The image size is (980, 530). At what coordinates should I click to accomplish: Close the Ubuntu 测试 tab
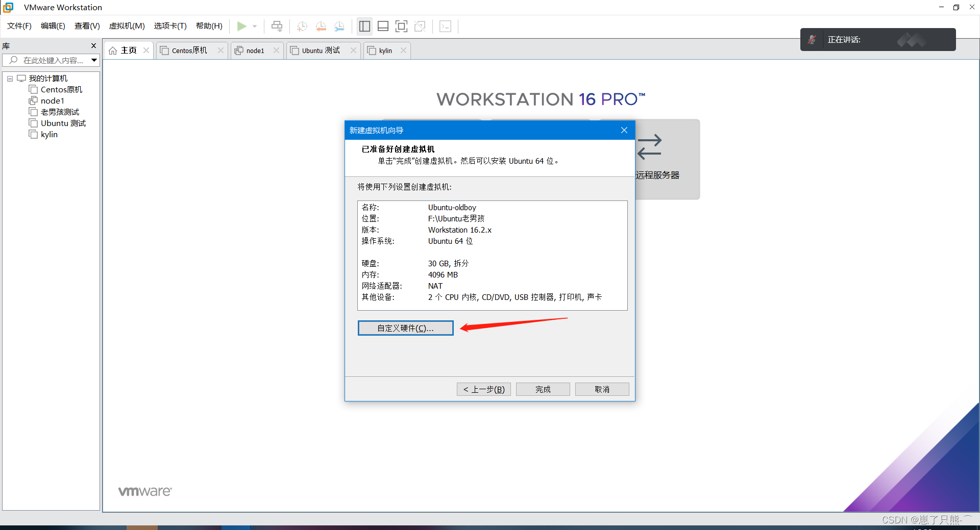(353, 50)
